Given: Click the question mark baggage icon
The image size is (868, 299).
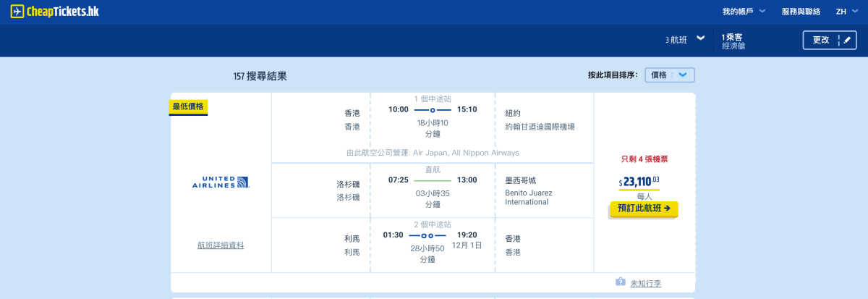Looking at the screenshot, I should click(x=620, y=283).
